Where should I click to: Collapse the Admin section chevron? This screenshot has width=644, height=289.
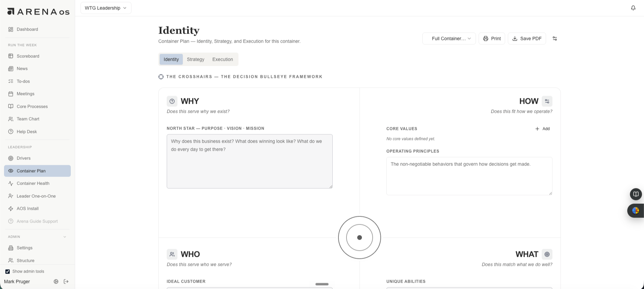(x=65, y=237)
